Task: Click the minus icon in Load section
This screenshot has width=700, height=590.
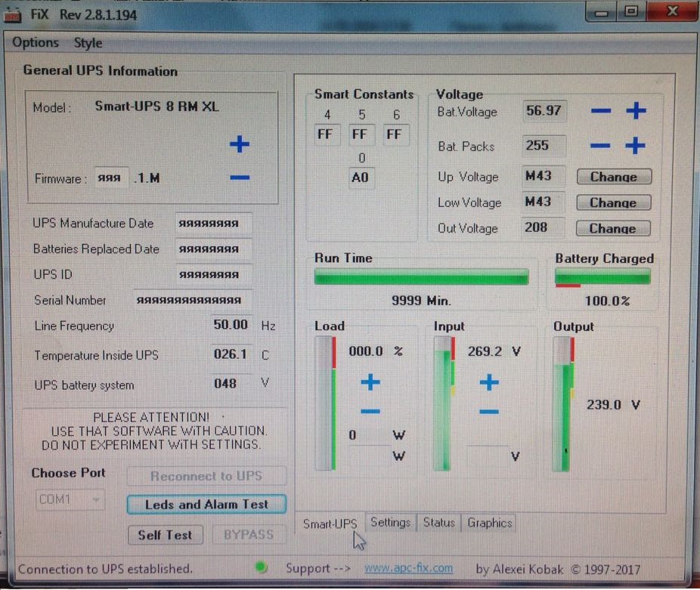Action: [370, 412]
